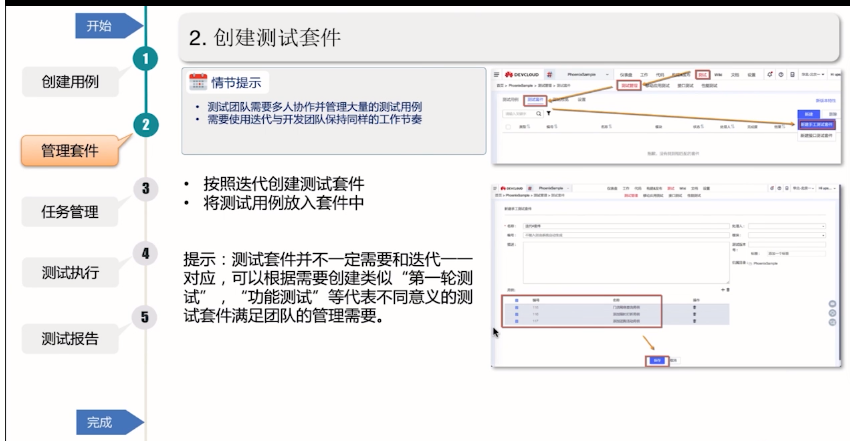Delete case row 116 via its trash icon
This screenshot has height=441, width=850.
click(x=694, y=314)
